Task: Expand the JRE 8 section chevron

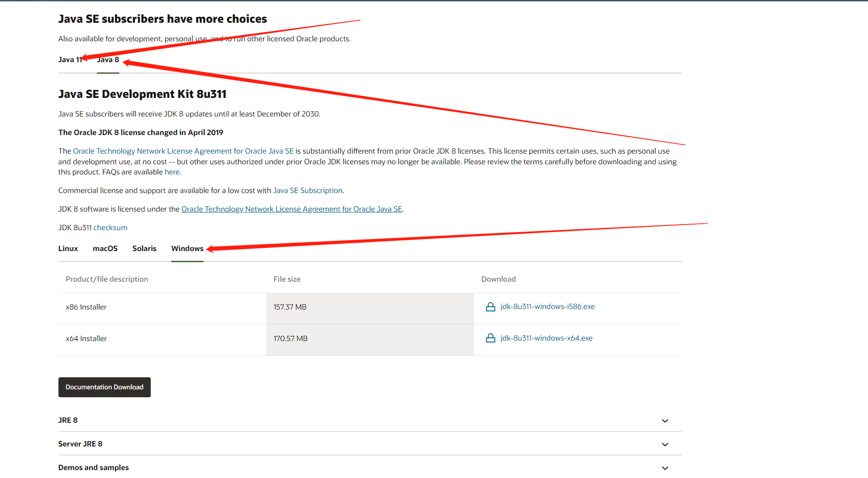Action: coord(664,421)
